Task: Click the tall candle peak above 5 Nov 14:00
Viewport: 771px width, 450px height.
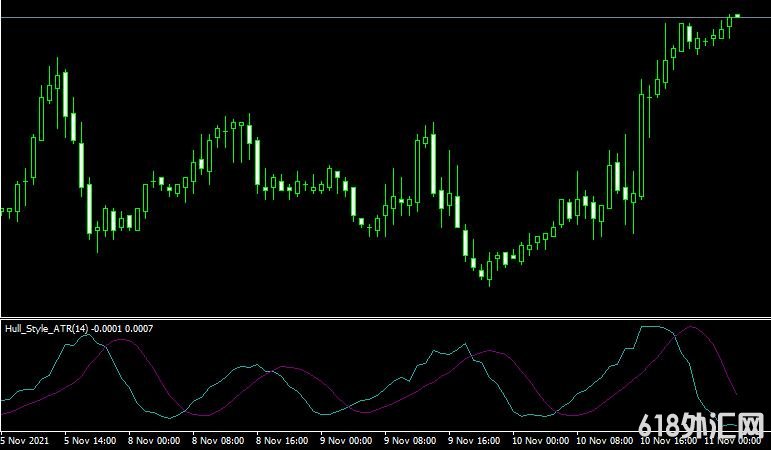Action: click(58, 80)
